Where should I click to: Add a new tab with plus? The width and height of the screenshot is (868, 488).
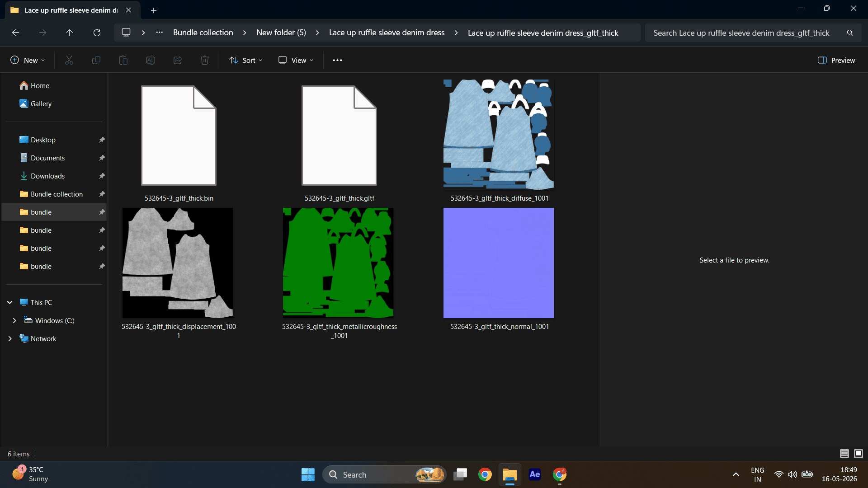[154, 10]
